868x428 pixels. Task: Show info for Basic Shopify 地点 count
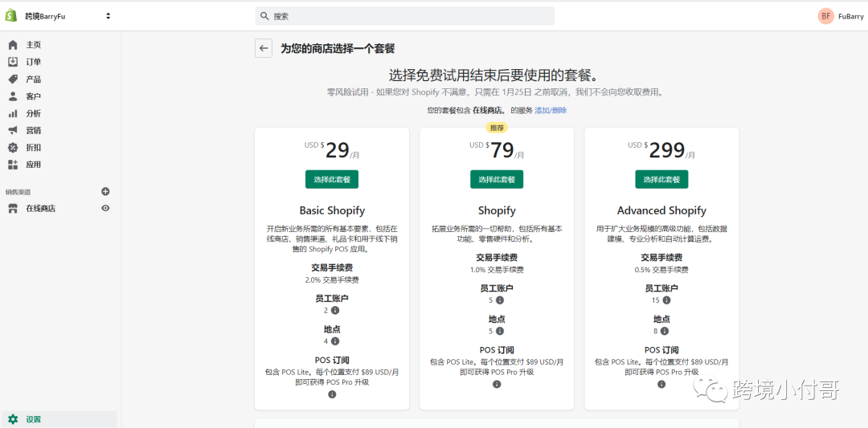[335, 341]
